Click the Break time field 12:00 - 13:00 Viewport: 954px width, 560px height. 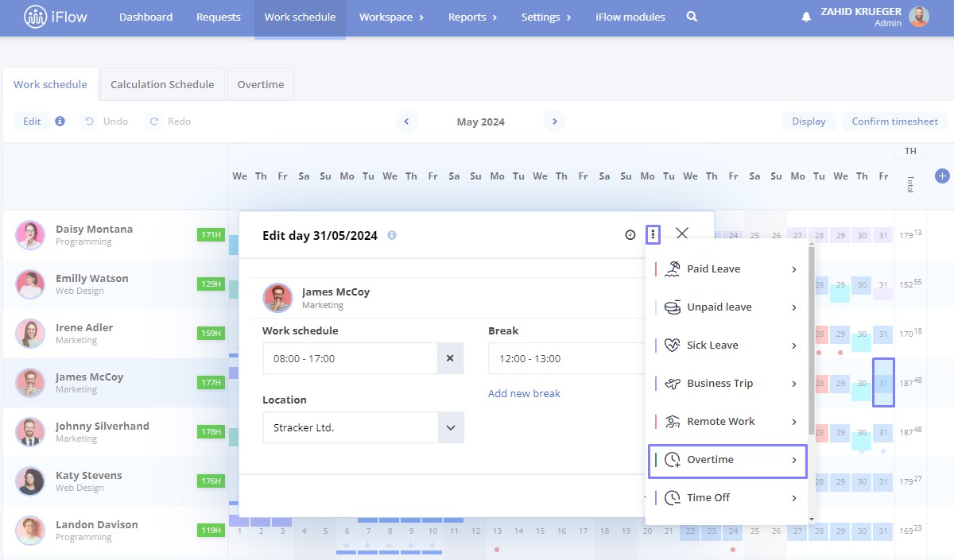(x=568, y=358)
